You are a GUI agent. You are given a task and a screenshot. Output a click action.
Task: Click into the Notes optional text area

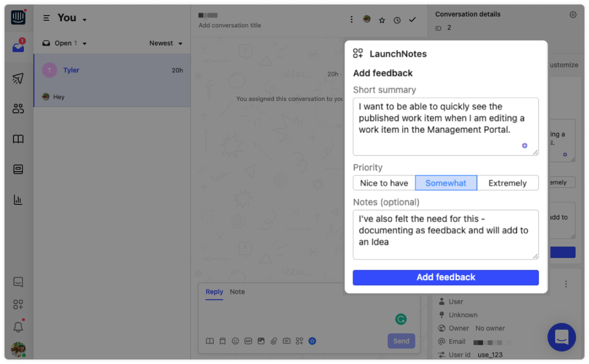pos(446,235)
